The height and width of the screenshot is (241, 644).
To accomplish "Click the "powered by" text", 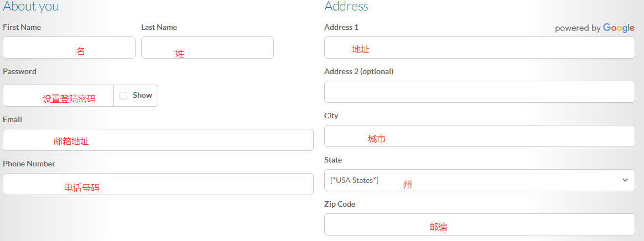I will click(x=578, y=28).
